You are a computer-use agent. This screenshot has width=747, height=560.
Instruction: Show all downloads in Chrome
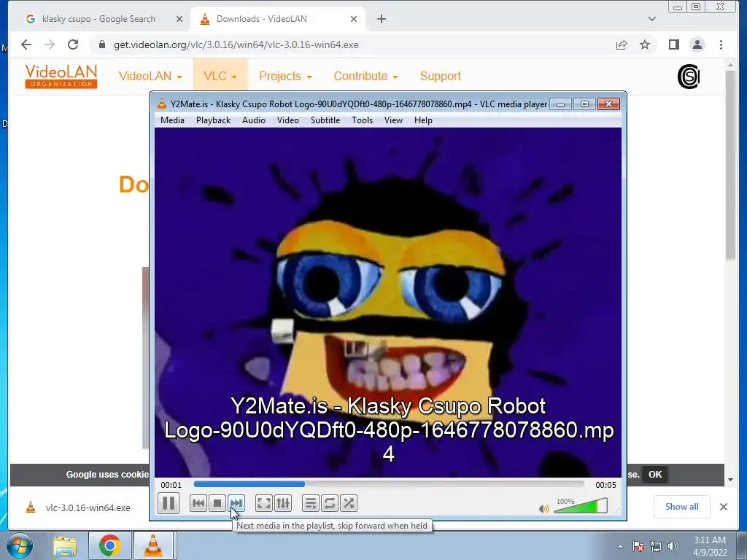coord(682,507)
